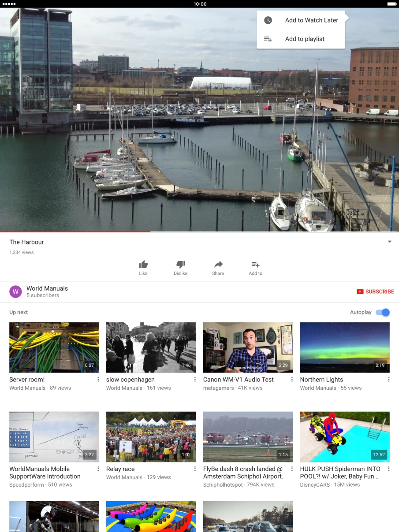The image size is (399, 532).
Task: Subscribe to World Manuals channel
Action: tap(375, 292)
